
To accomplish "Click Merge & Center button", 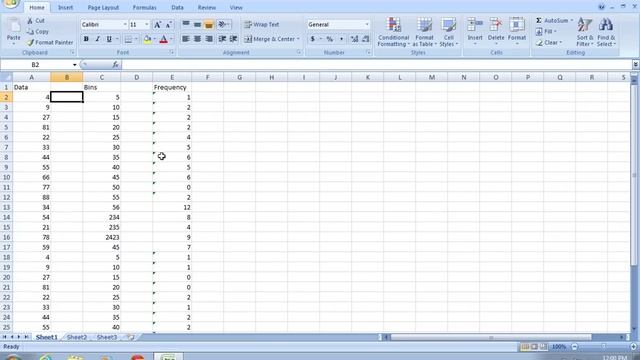I will coord(269,39).
